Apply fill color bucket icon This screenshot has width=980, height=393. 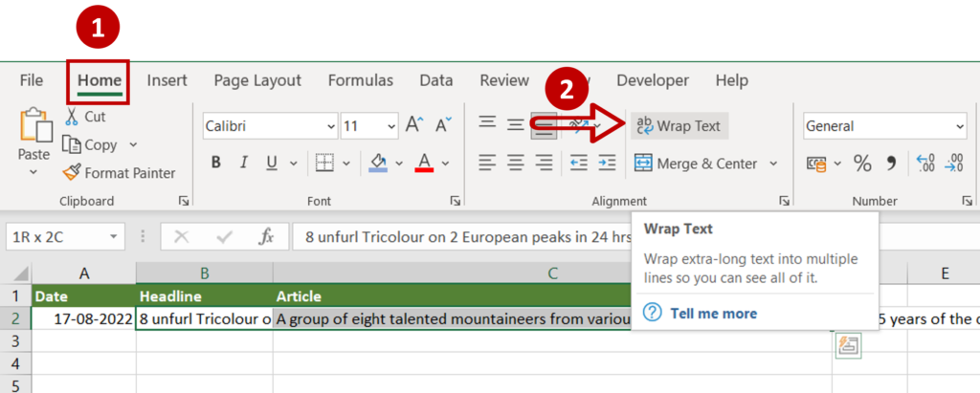pyautogui.click(x=377, y=164)
